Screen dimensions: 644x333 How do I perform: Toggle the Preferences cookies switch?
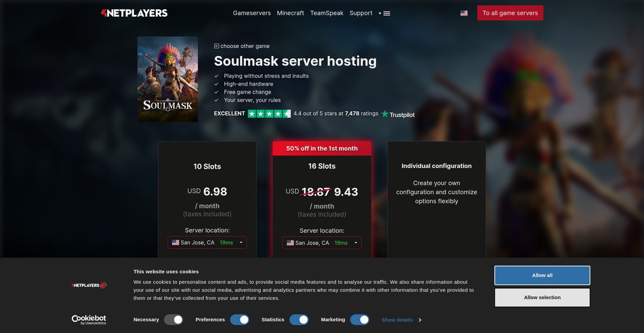click(240, 320)
